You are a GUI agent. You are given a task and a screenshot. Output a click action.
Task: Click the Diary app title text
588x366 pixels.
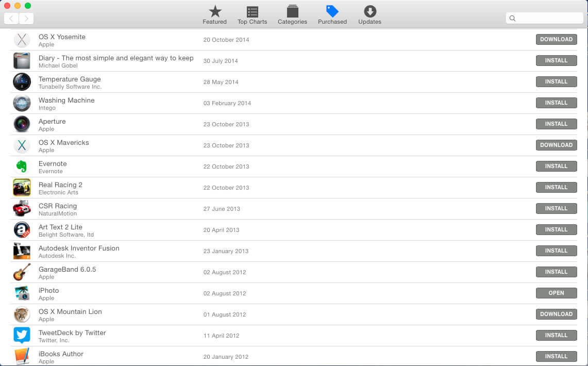click(x=116, y=58)
